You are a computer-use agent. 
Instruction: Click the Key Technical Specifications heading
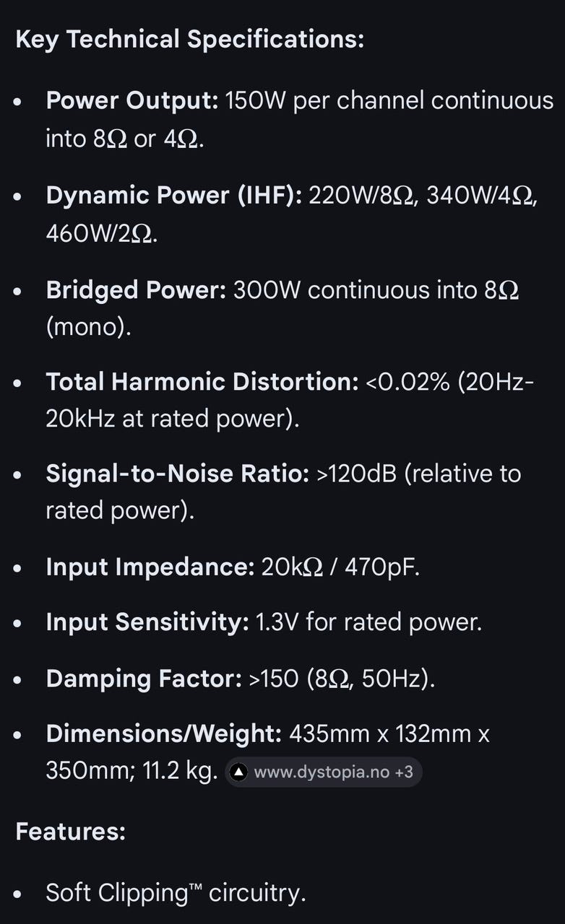pos(189,39)
